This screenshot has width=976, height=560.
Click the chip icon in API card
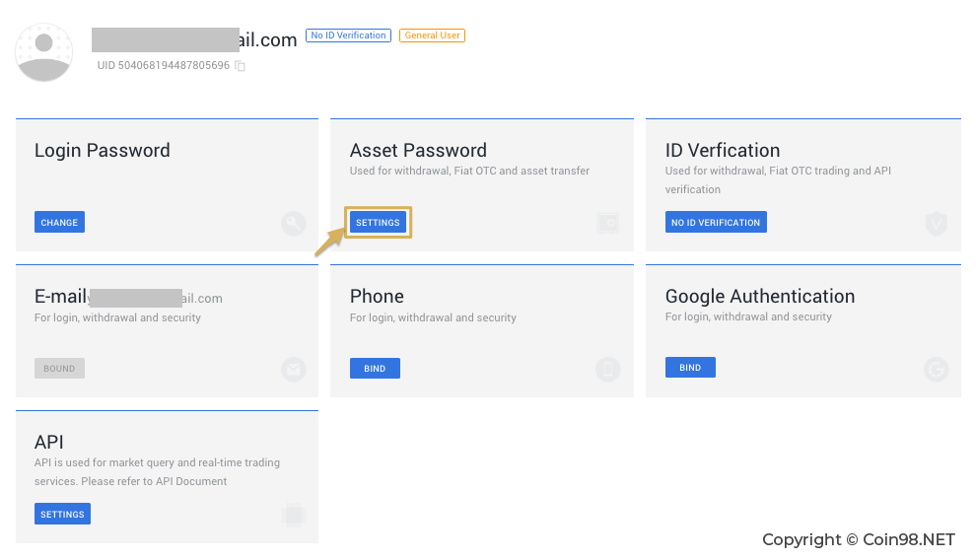pyautogui.click(x=293, y=516)
